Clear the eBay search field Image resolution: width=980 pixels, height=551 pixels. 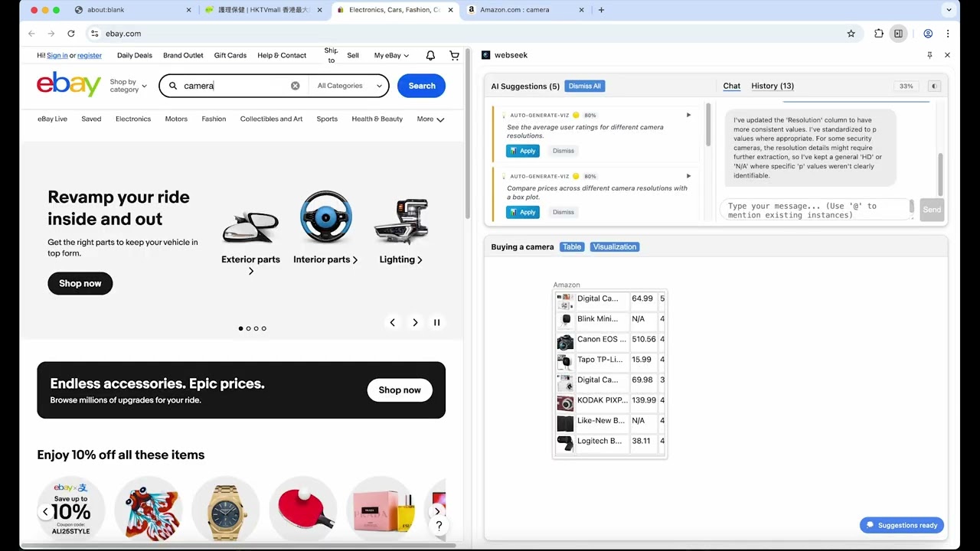295,86
